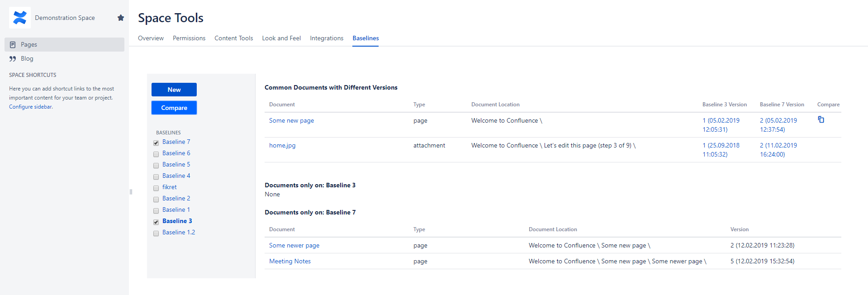This screenshot has width=868, height=295.
Task: Click compare icon for Some new page
Action: pos(821,120)
